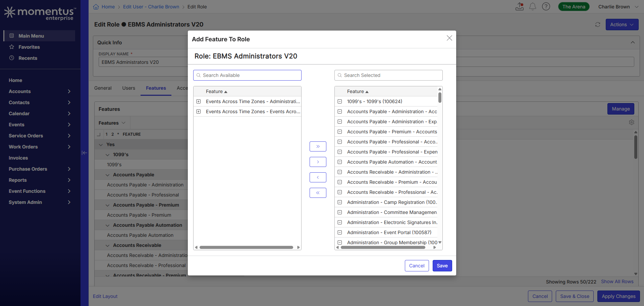Collapse Administration - Group Membership row icon
This screenshot has height=306, width=644.
[x=340, y=243]
